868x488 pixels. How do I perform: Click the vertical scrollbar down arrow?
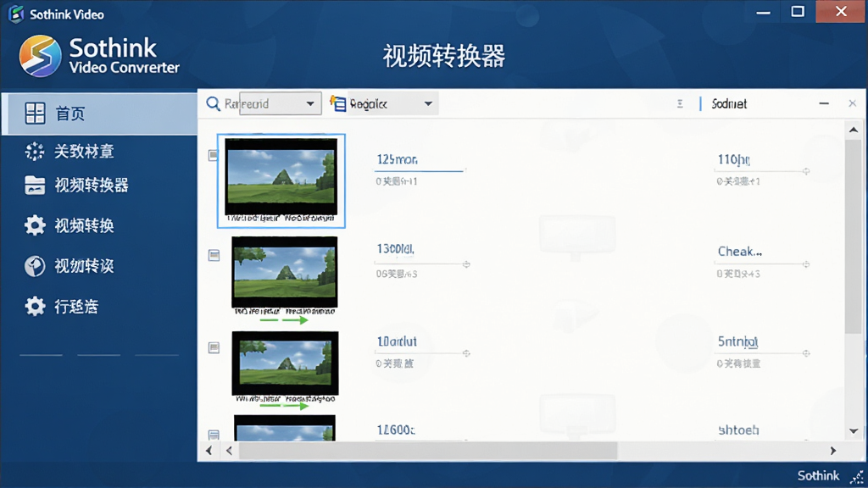[854, 431]
